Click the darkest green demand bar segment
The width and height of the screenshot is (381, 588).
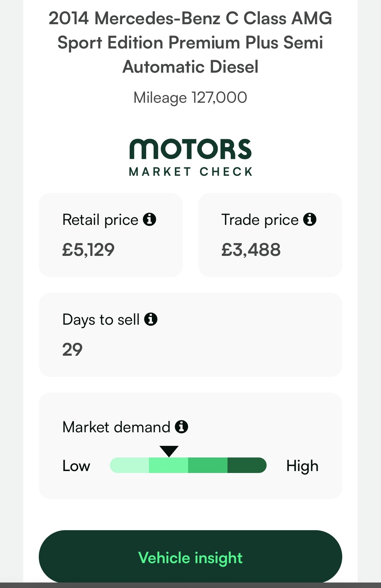pyautogui.click(x=247, y=465)
